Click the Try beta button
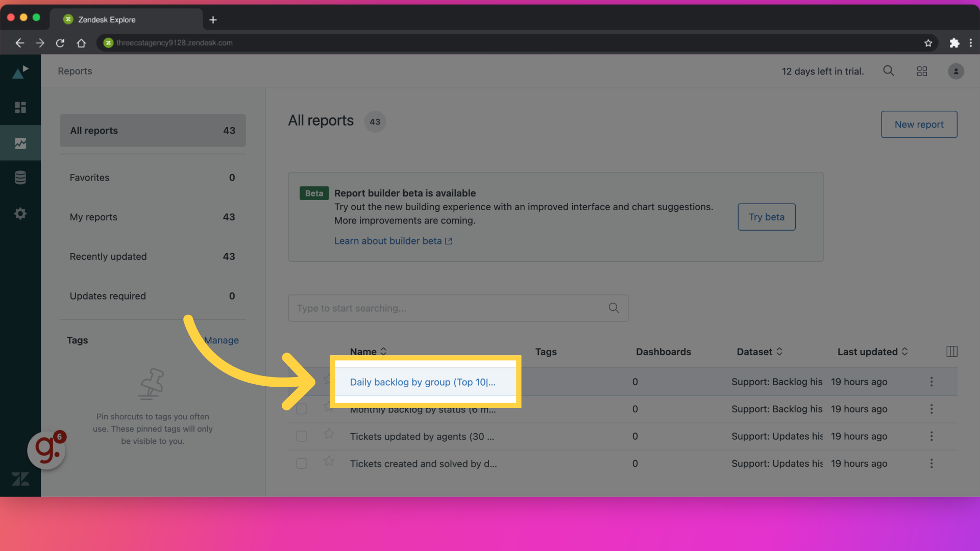980x551 pixels. tap(766, 217)
